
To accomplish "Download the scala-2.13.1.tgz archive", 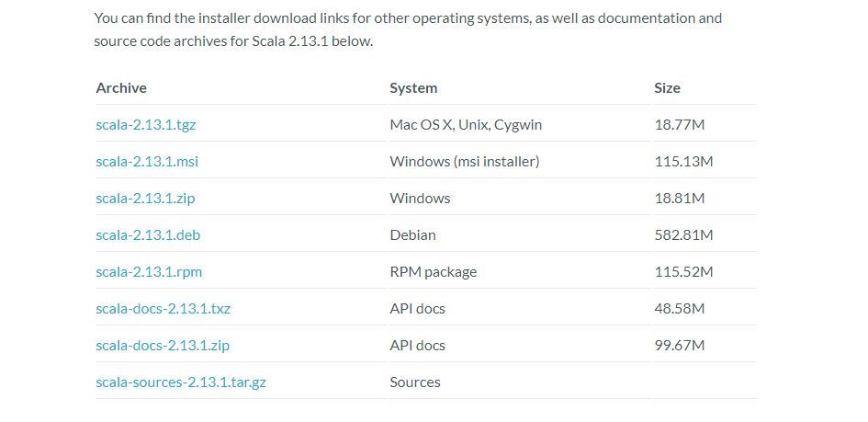I will point(145,124).
